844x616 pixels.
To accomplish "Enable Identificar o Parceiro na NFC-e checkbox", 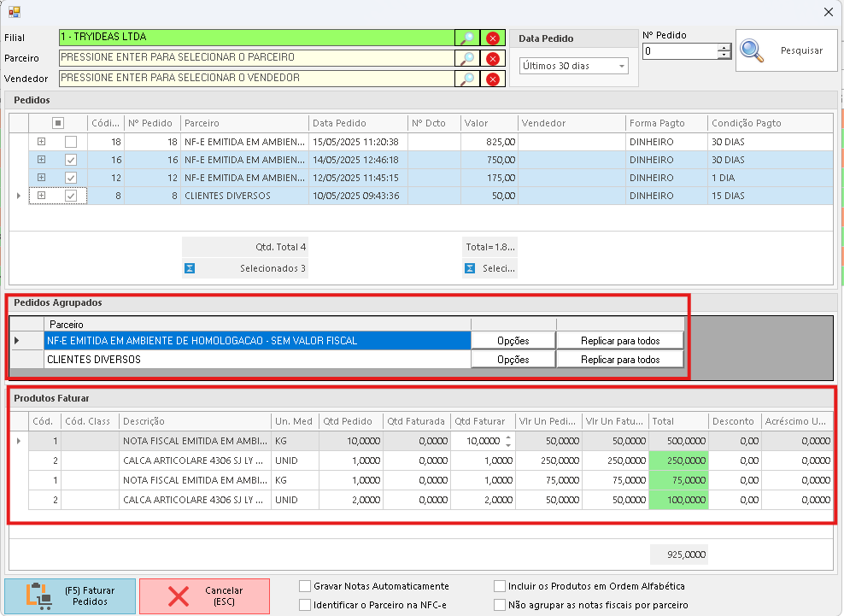I will click(305, 605).
